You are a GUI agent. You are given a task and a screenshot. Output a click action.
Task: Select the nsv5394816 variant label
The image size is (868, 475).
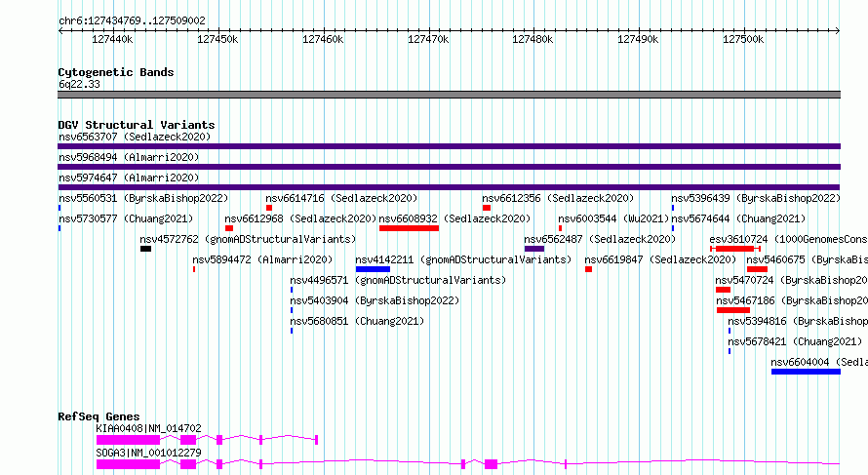[x=798, y=321]
